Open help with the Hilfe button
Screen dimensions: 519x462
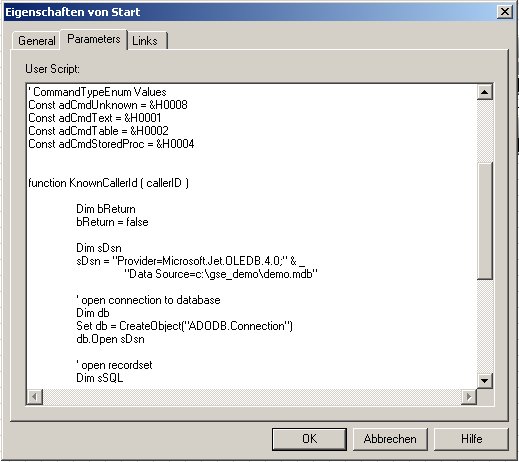471,439
